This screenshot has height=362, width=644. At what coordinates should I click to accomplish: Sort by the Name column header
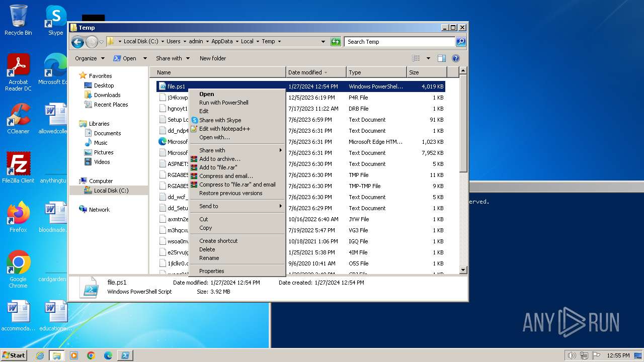[x=218, y=72]
